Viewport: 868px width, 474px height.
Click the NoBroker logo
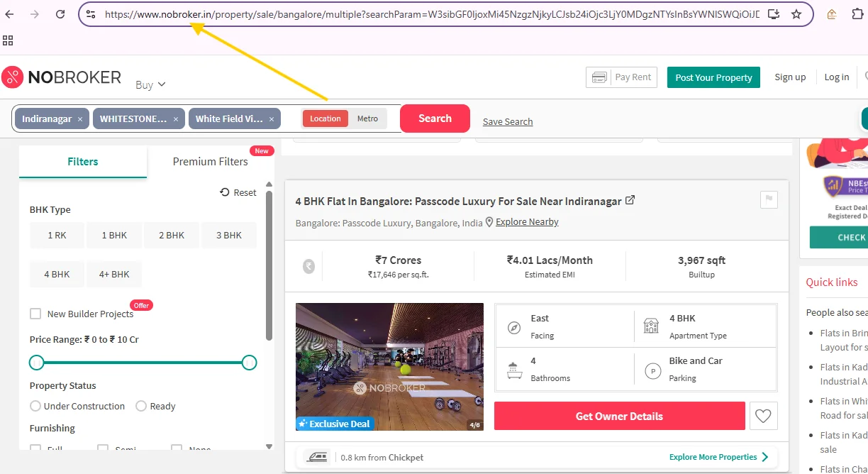coord(62,77)
